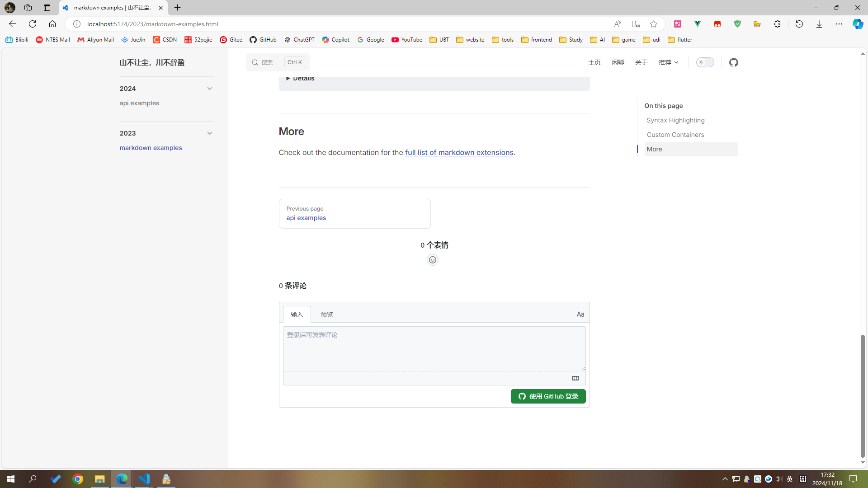Viewport: 868px width, 488px height.
Task: Click the api examples previous page link
Action: click(306, 217)
